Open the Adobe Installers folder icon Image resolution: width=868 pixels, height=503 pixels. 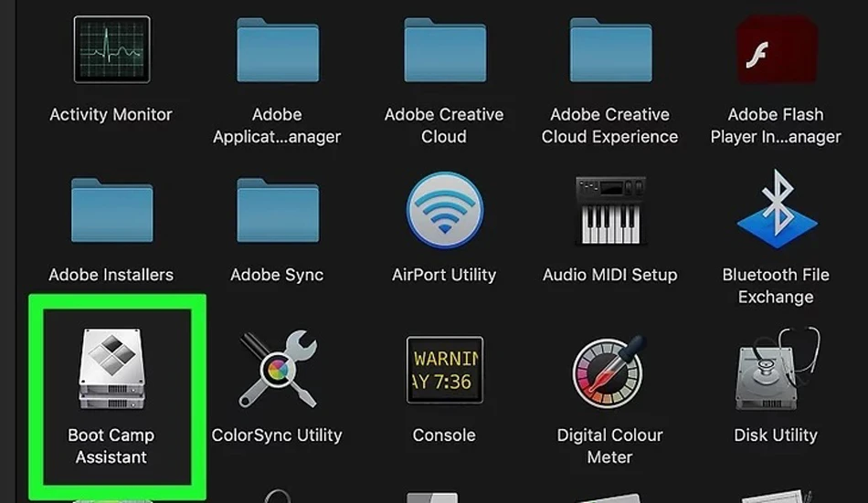coord(111,210)
